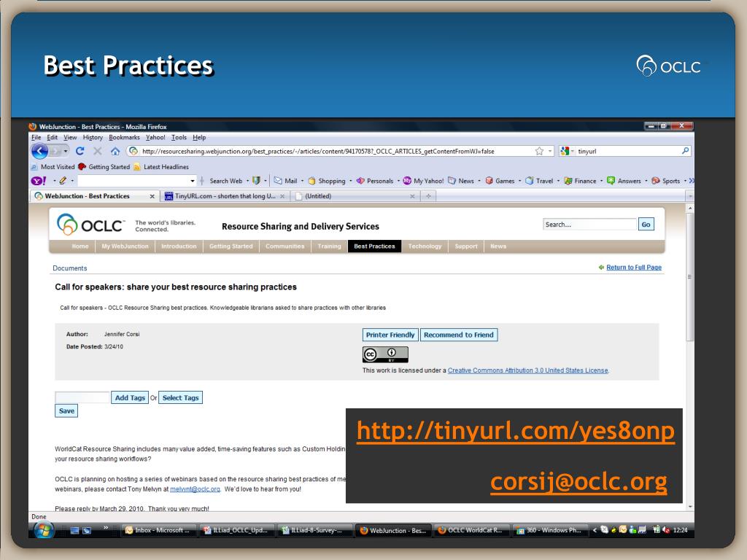
Task: Open Getting Started bookmark
Action: click(104, 167)
